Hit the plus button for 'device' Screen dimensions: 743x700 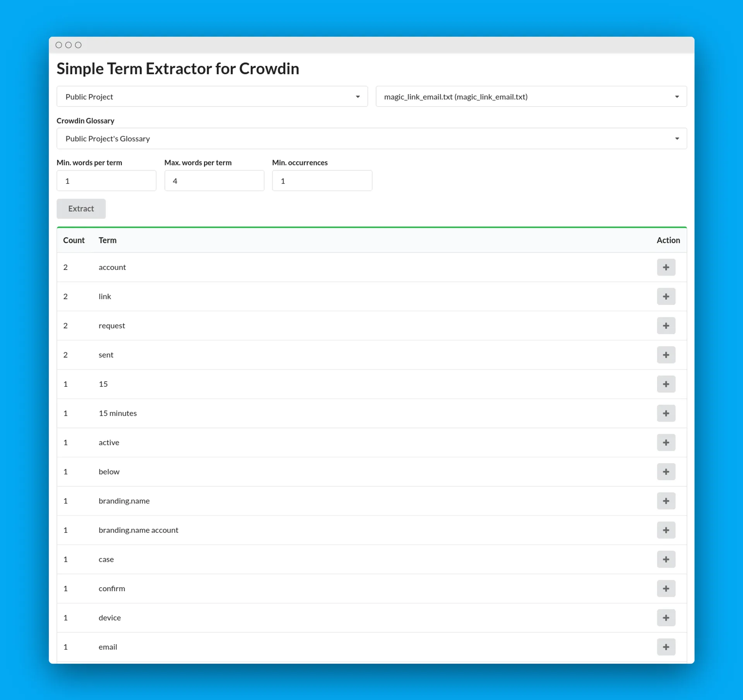coord(666,618)
